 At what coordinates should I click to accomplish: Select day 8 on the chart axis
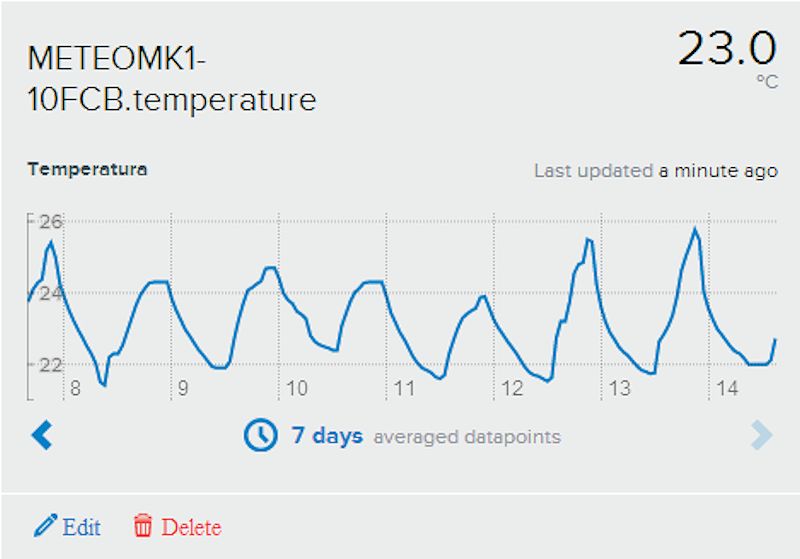76,389
